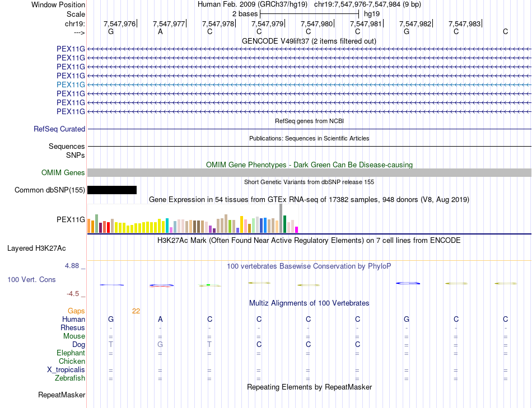This screenshot has height=408, width=532.
Task: Click the Sequences SNPs track label
Action: coord(67,151)
